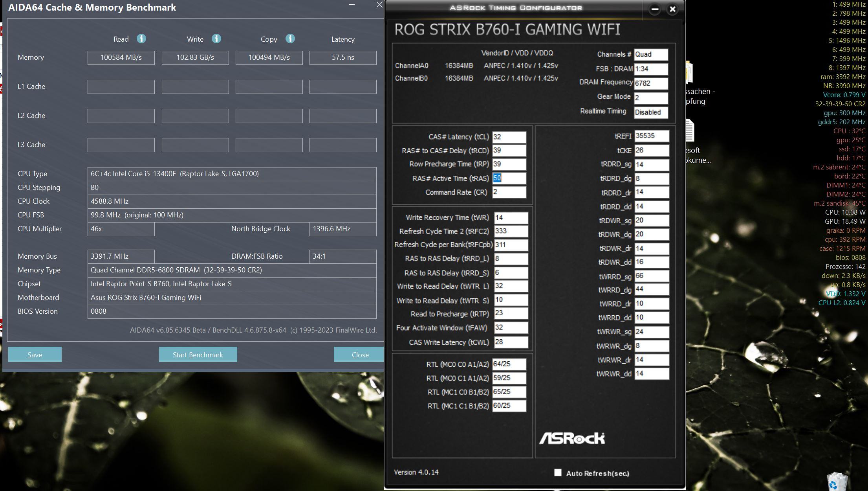868x491 pixels.
Task: Click the Channels # field showing Quad
Action: coord(651,55)
